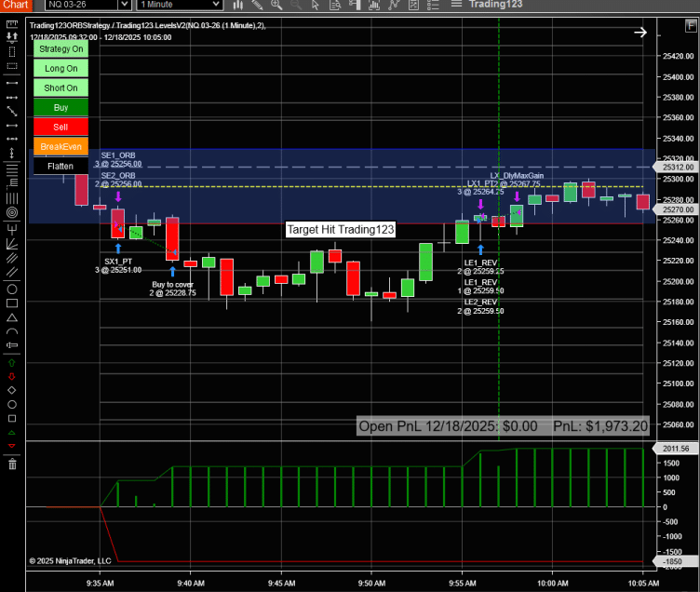Click the orange BreakEven button

coord(61,147)
